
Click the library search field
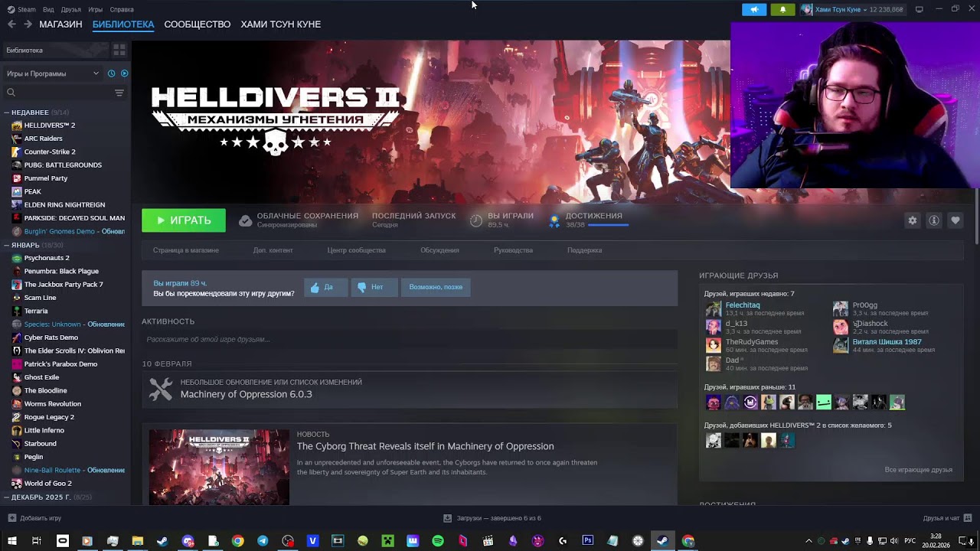[x=58, y=93]
